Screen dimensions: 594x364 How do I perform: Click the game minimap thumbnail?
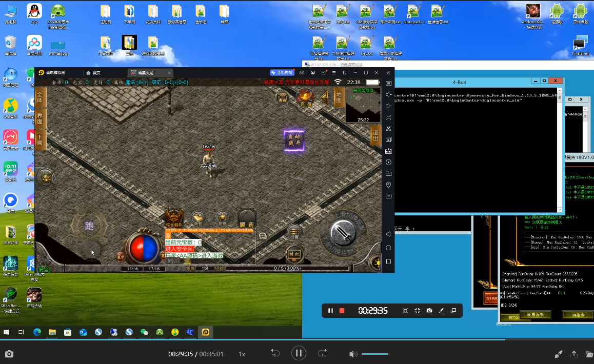(x=363, y=105)
